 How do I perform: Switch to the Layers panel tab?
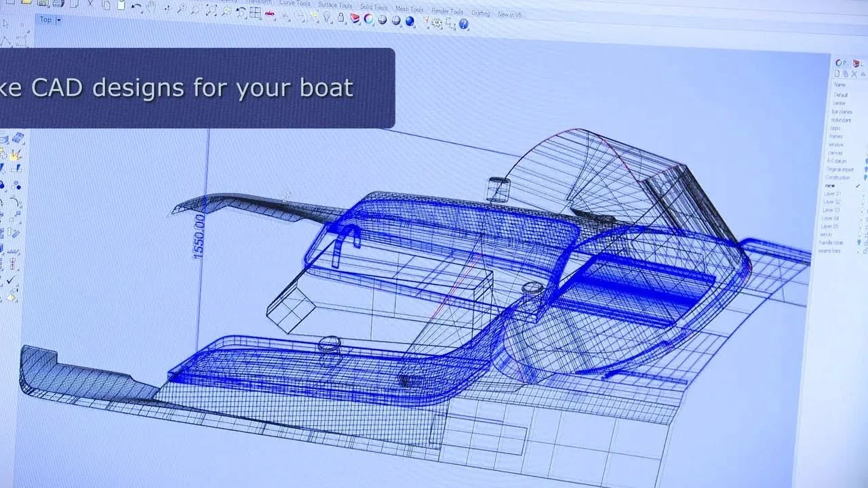tap(857, 62)
